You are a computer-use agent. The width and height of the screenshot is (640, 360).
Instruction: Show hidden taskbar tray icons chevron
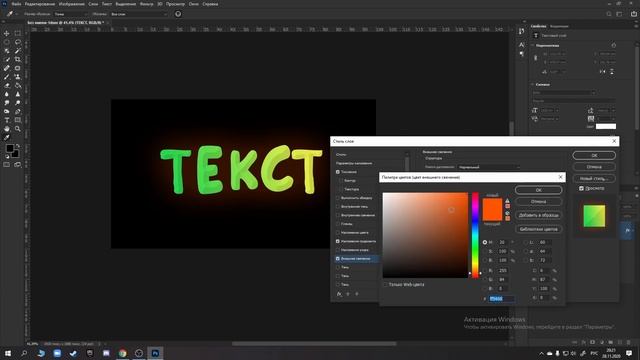(541, 353)
